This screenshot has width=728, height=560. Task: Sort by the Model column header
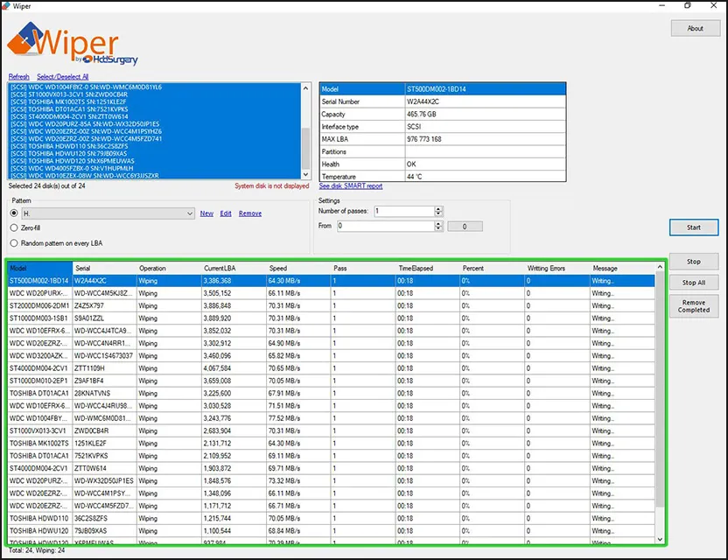point(40,269)
